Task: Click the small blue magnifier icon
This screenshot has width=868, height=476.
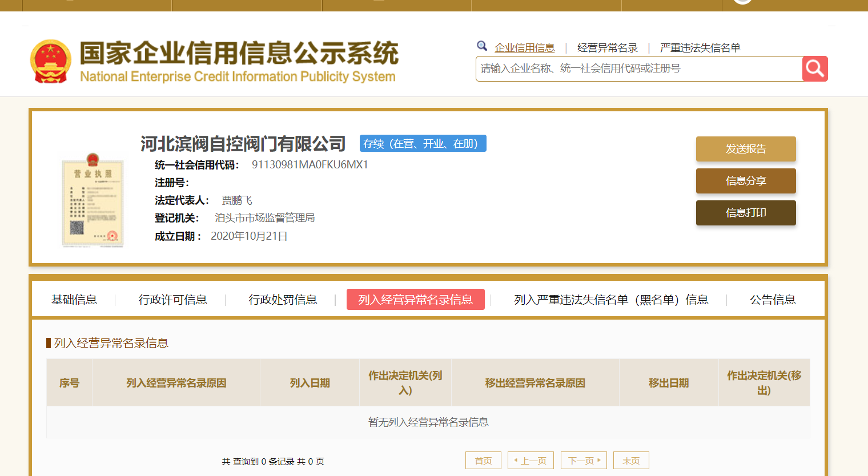Action: [x=482, y=46]
